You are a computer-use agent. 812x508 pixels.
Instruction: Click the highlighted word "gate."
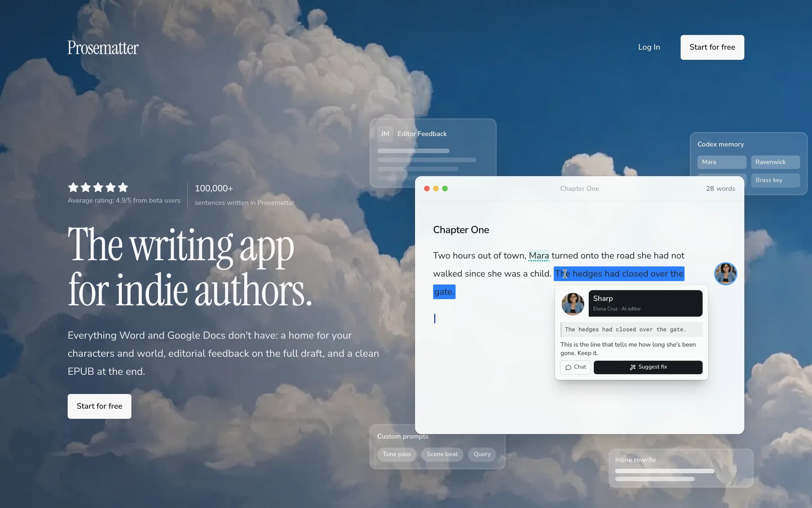444,292
